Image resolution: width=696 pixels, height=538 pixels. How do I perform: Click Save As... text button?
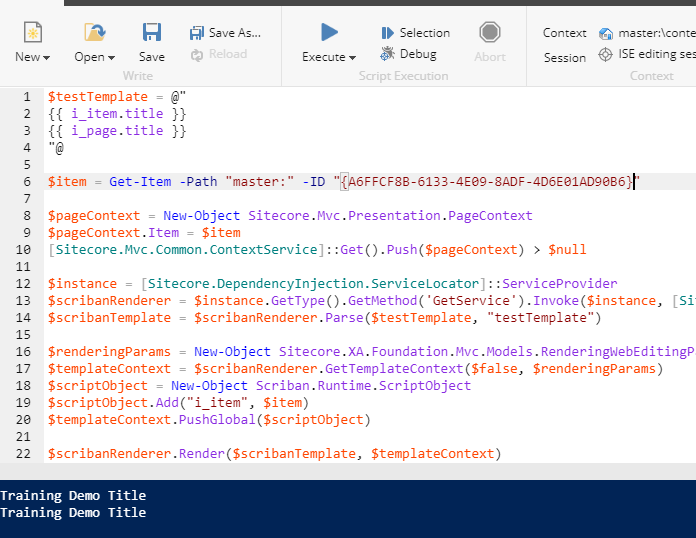(235, 33)
